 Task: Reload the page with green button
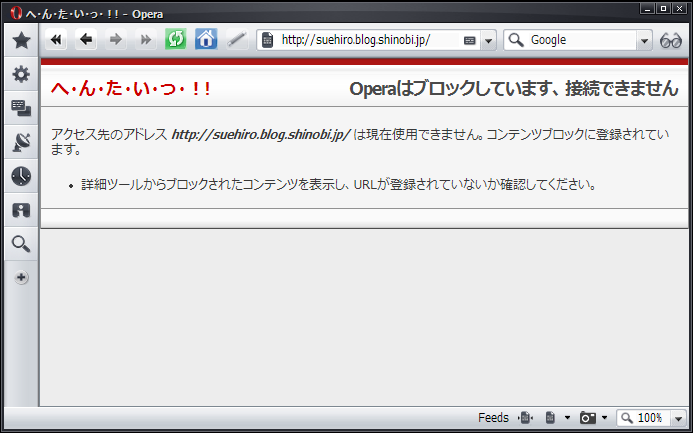click(x=176, y=40)
